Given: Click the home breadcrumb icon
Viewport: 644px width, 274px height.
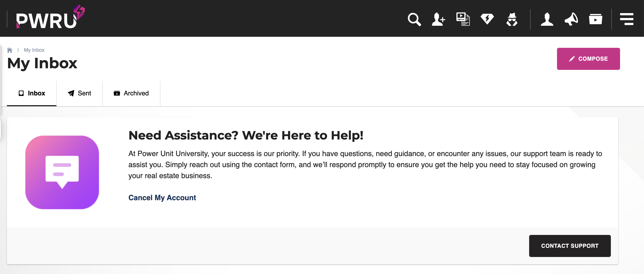Looking at the screenshot, I should pyautogui.click(x=10, y=50).
